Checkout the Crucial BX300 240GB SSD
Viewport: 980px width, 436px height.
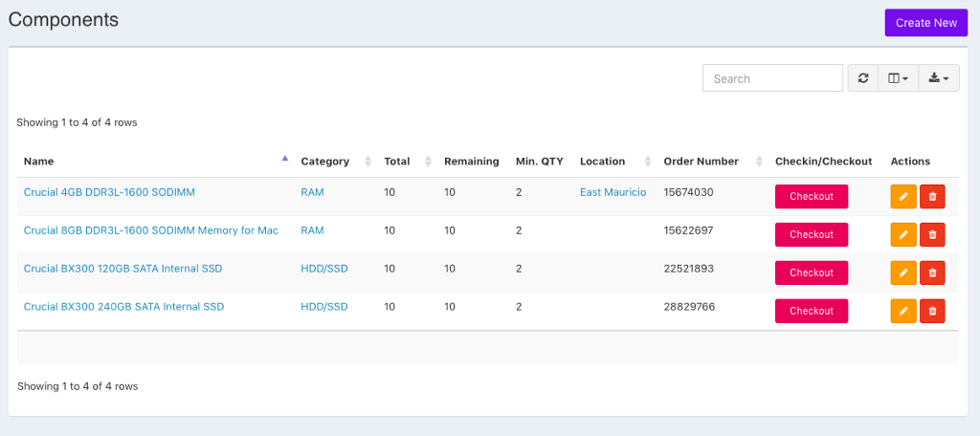(811, 311)
